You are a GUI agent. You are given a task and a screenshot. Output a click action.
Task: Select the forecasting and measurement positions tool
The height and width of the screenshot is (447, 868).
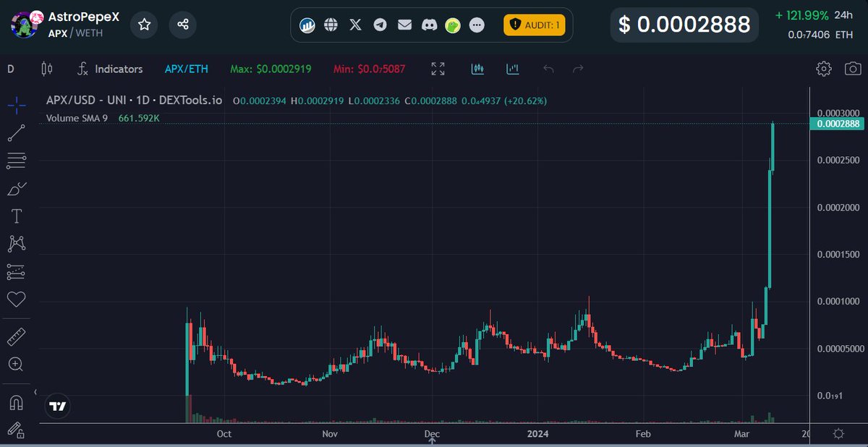point(17,272)
